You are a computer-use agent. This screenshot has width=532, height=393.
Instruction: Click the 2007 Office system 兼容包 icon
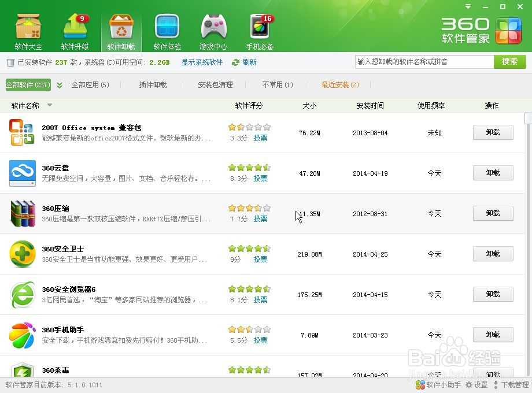(22, 132)
